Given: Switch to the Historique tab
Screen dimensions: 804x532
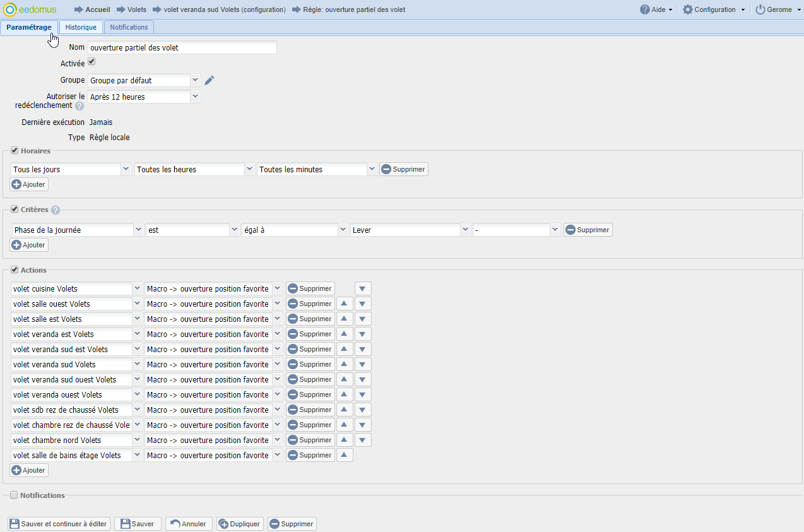Looking at the screenshot, I should tap(81, 27).
